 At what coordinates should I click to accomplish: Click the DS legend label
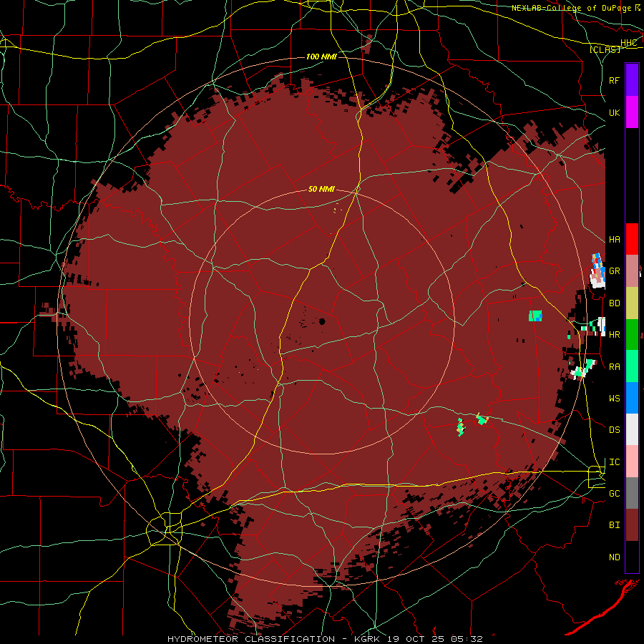click(614, 430)
